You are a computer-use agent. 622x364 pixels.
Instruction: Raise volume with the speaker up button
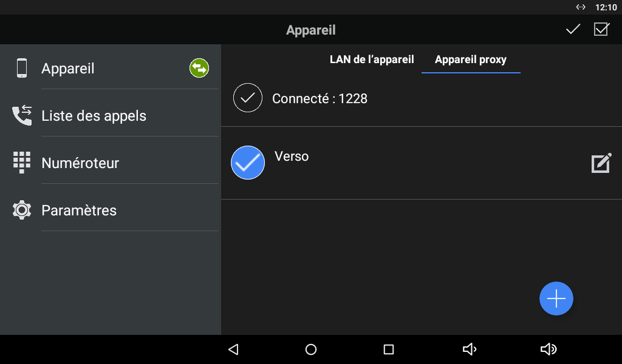(549, 349)
